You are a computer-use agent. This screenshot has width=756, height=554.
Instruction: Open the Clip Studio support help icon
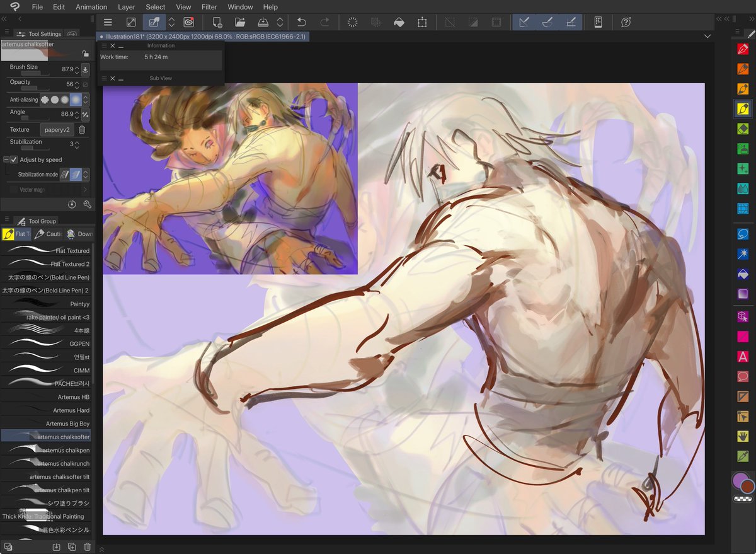(626, 22)
